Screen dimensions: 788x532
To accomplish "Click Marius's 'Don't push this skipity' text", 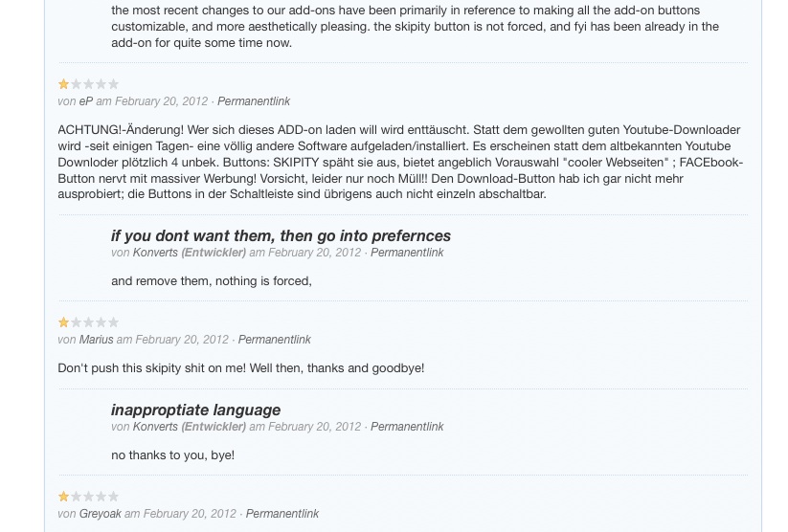I will pyautogui.click(x=240, y=368).
